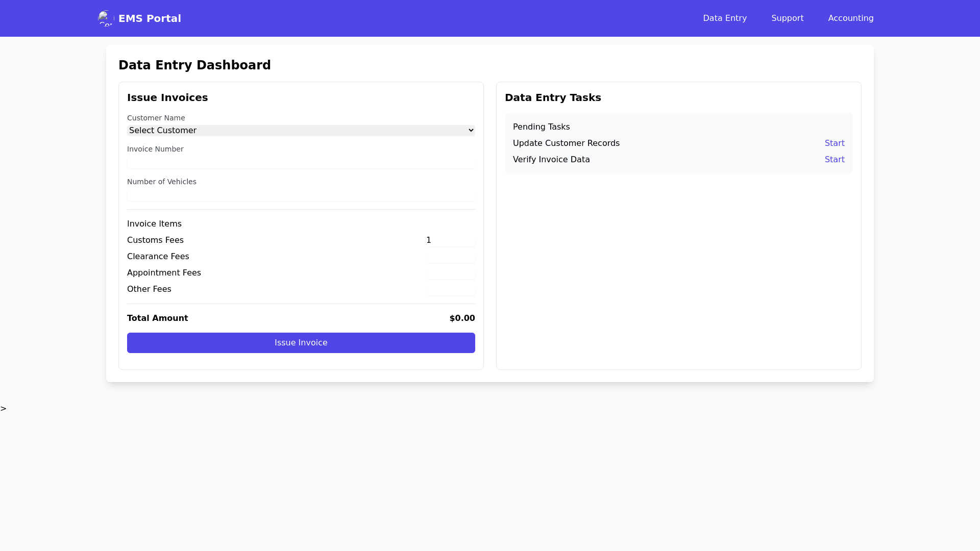Focus the Customs Fees amount field
The width and height of the screenshot is (980, 551).
[x=450, y=240]
